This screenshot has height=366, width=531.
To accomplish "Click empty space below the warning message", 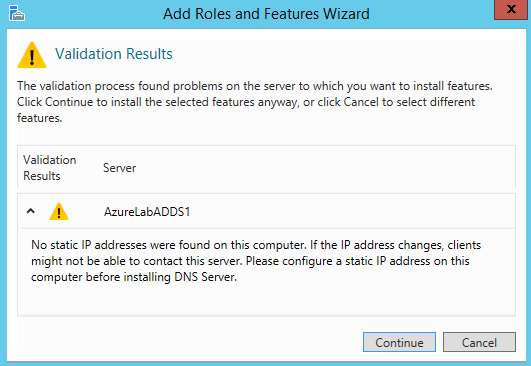I will 266,300.
